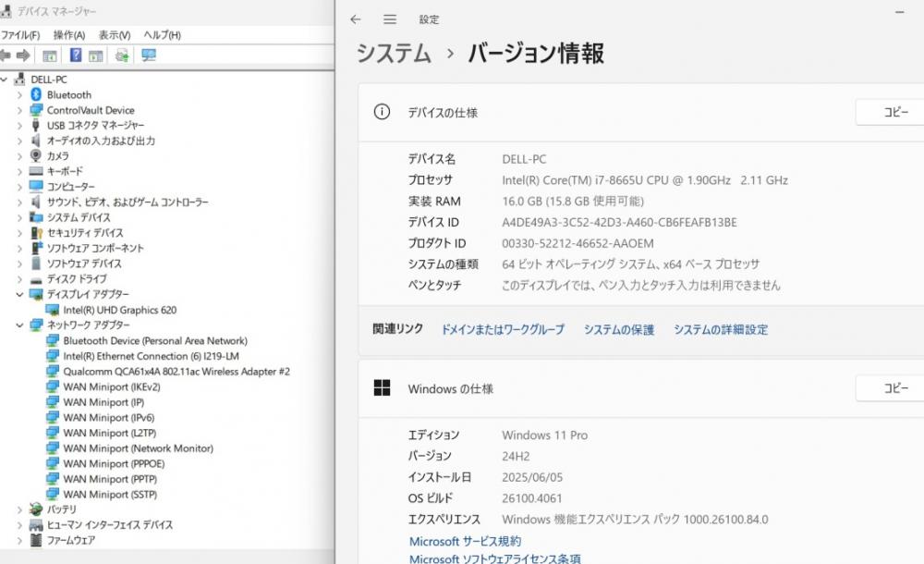Expand the オーディオの入力および出力 category

pyautogui.click(x=19, y=141)
